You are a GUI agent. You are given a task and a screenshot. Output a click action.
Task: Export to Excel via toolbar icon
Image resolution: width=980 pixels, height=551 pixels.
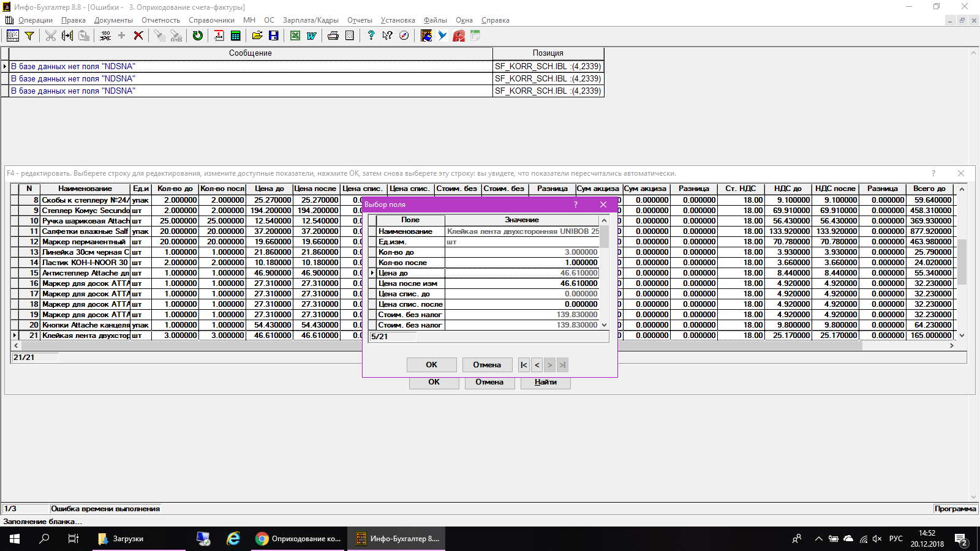pyautogui.click(x=295, y=36)
